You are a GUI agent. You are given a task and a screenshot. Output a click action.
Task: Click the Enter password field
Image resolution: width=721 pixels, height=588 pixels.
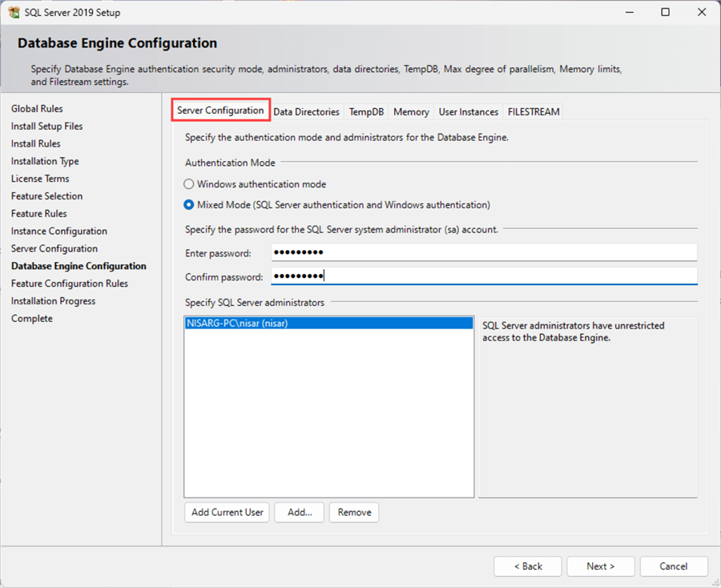pos(484,252)
